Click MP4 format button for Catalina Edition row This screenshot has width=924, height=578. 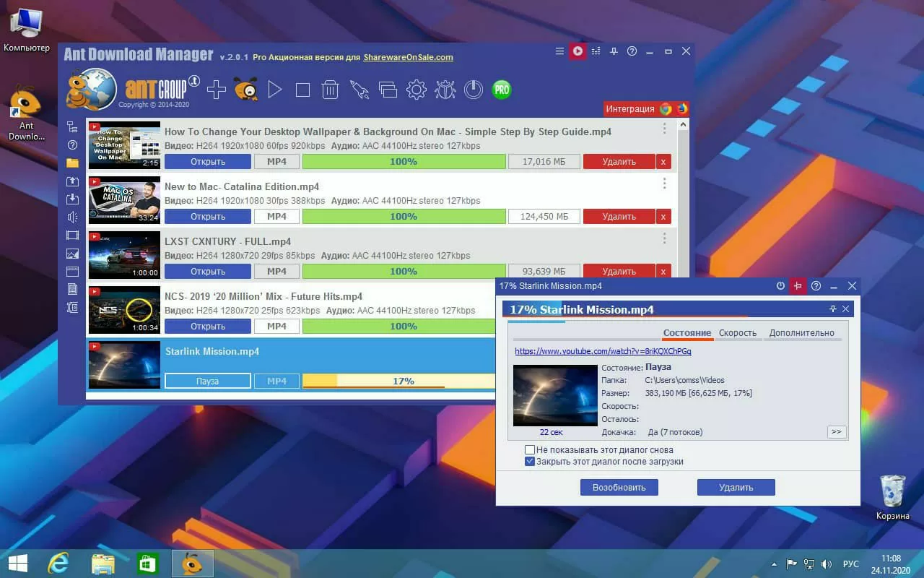[x=276, y=216]
